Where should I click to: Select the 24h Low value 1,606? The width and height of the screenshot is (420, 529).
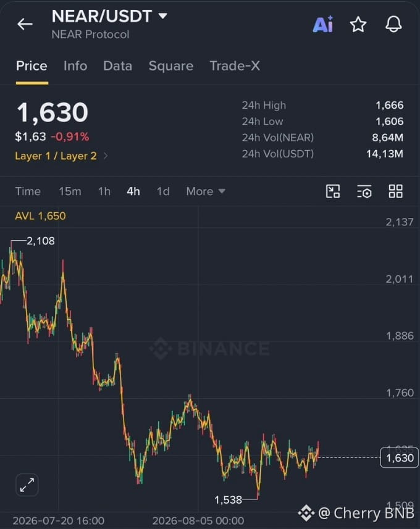[x=390, y=122]
